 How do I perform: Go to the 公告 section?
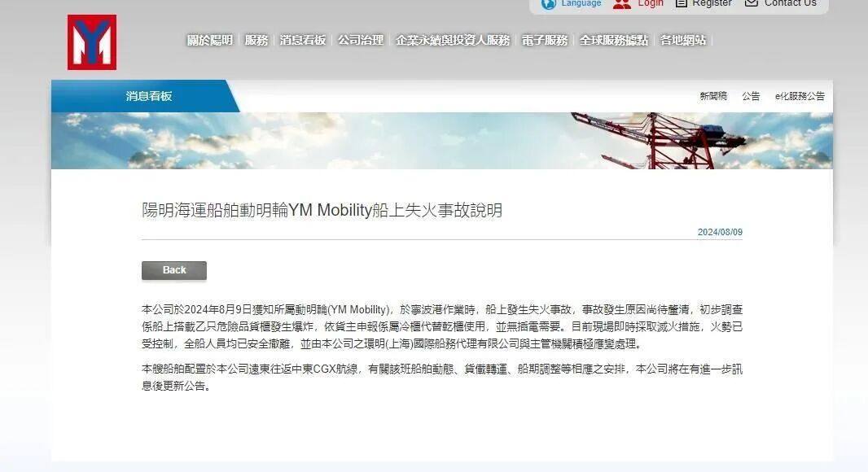pos(751,96)
